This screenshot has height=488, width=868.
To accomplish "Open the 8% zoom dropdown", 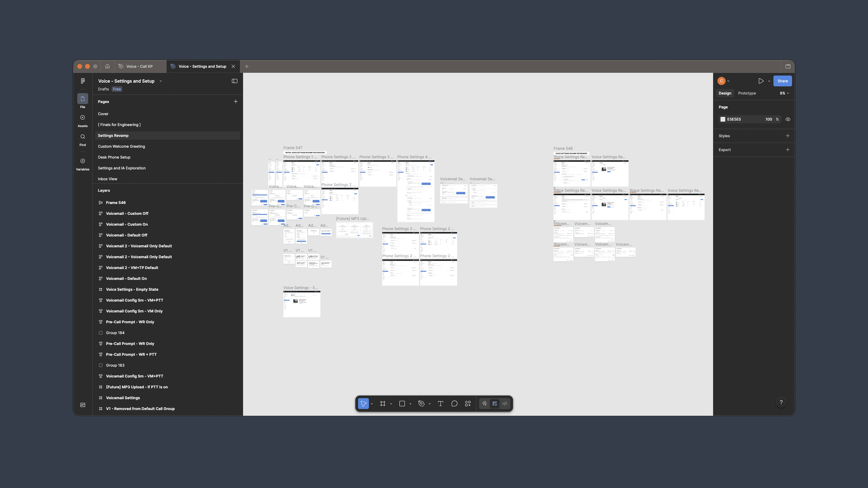I will click(x=784, y=93).
